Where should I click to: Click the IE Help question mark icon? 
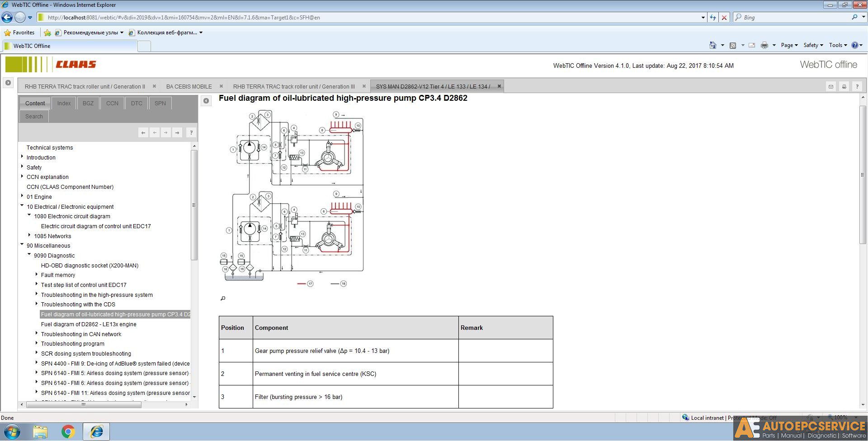pos(855,45)
